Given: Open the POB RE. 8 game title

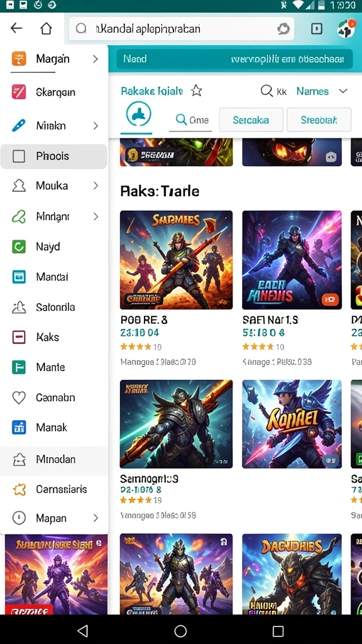Looking at the screenshot, I should click(144, 320).
